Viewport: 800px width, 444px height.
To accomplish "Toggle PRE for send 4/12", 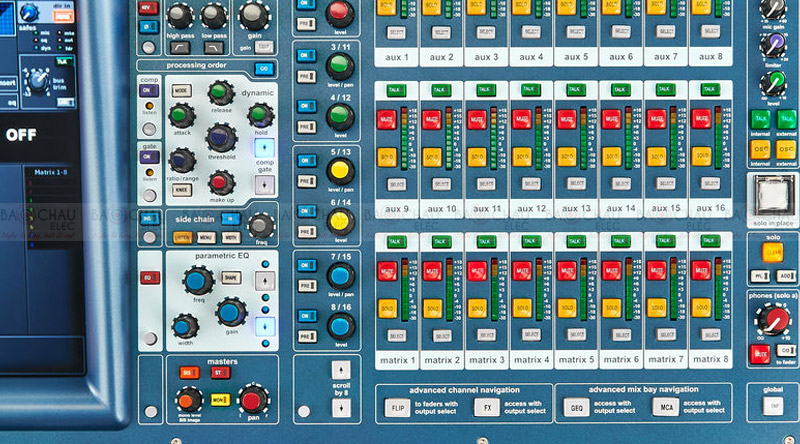I will pyautogui.click(x=307, y=127).
